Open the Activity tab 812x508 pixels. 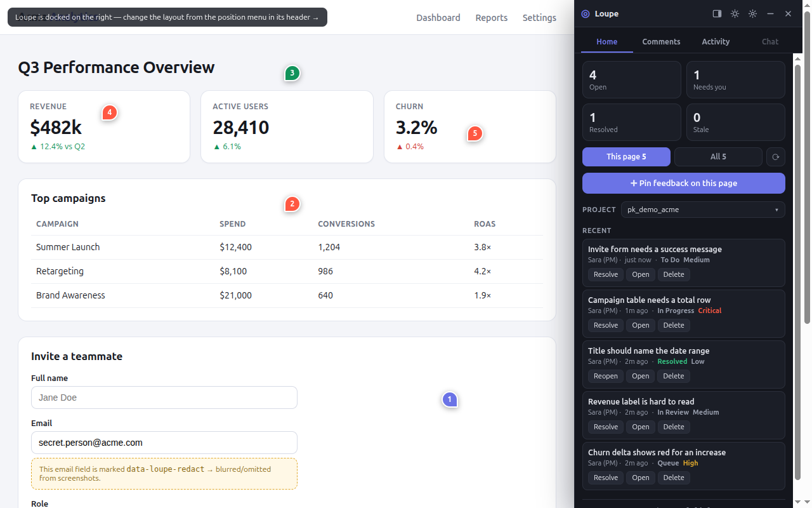(x=716, y=41)
